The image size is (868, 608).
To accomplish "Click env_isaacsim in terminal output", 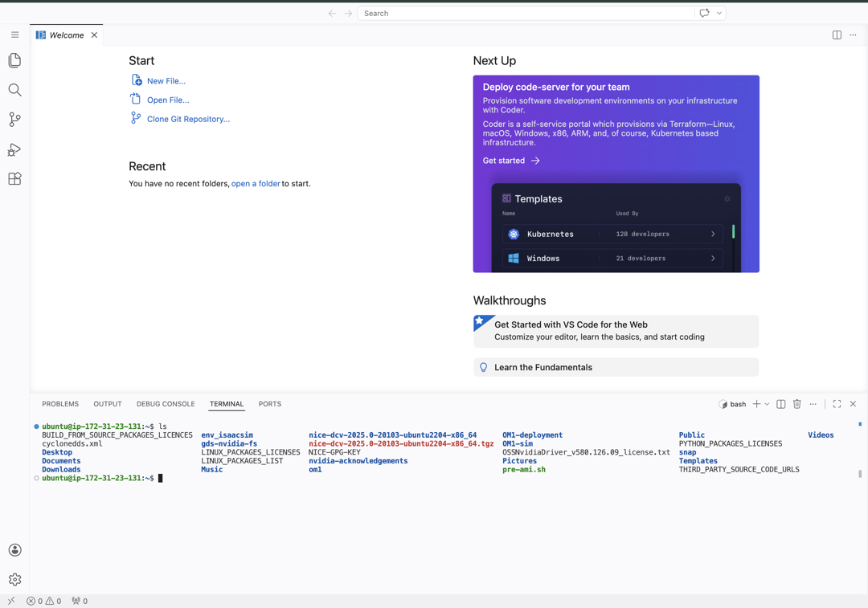I will (x=227, y=435).
